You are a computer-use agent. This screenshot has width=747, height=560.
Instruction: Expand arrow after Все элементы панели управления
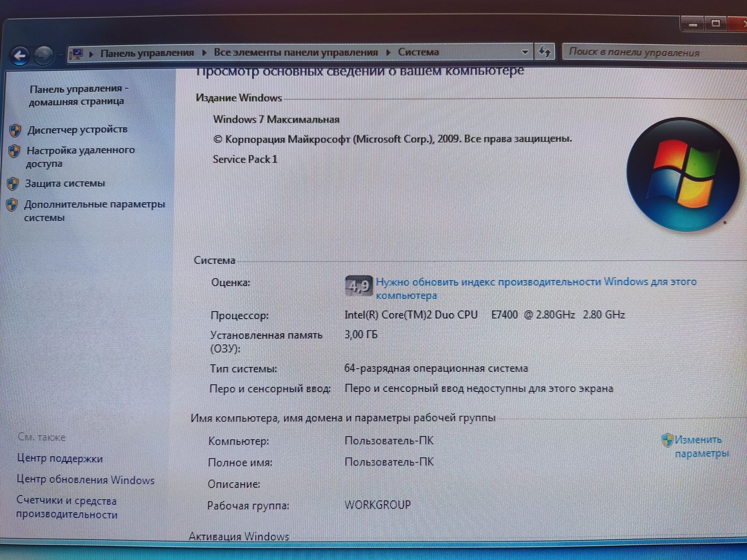pyautogui.click(x=388, y=52)
